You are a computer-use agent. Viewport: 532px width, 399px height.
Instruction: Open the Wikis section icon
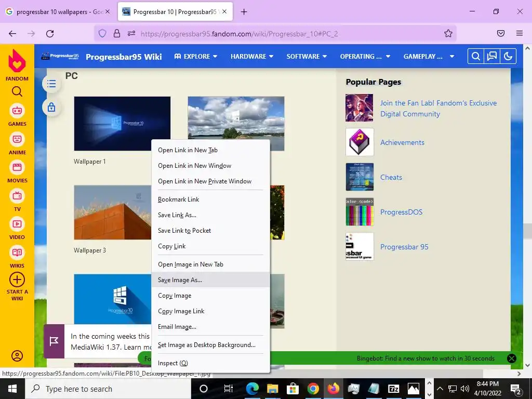pos(17,252)
